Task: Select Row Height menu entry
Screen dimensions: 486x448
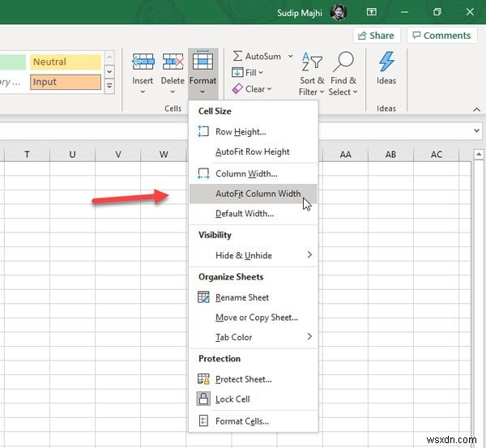Action: point(254,131)
